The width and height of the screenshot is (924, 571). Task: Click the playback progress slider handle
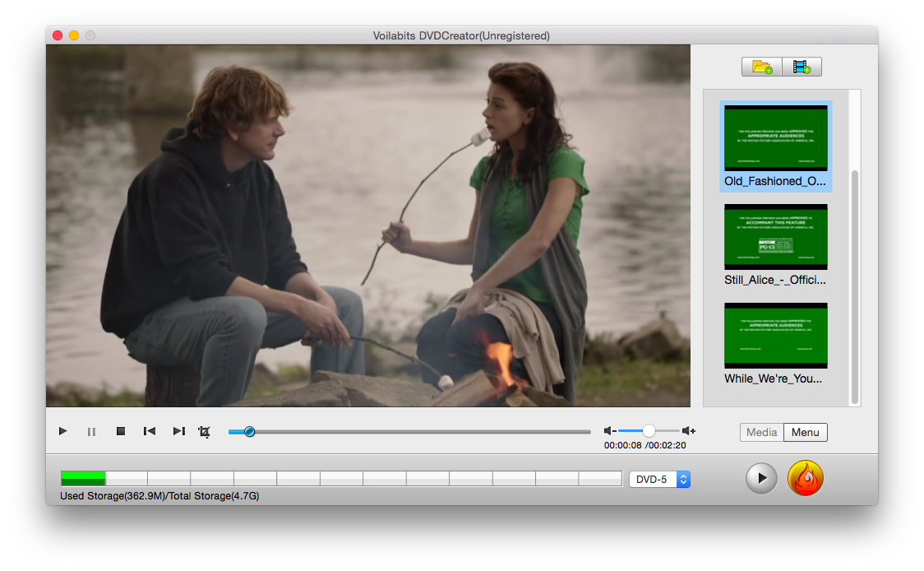(249, 432)
